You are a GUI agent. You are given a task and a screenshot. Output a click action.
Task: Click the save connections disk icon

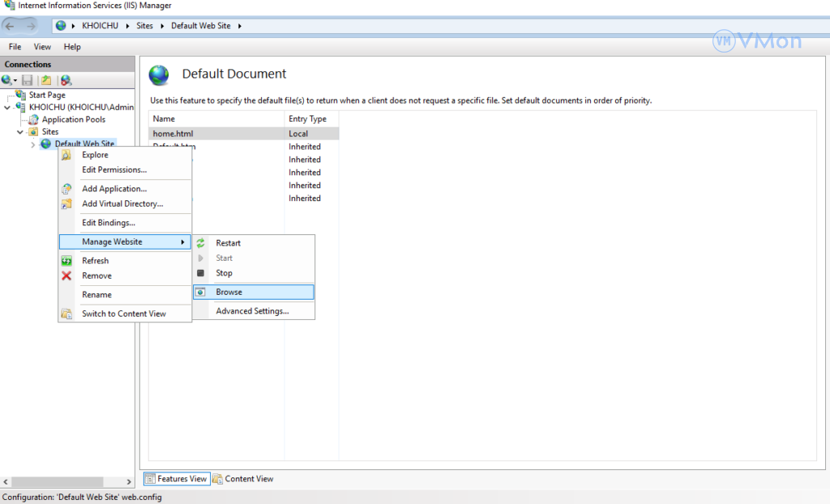pyautogui.click(x=28, y=80)
